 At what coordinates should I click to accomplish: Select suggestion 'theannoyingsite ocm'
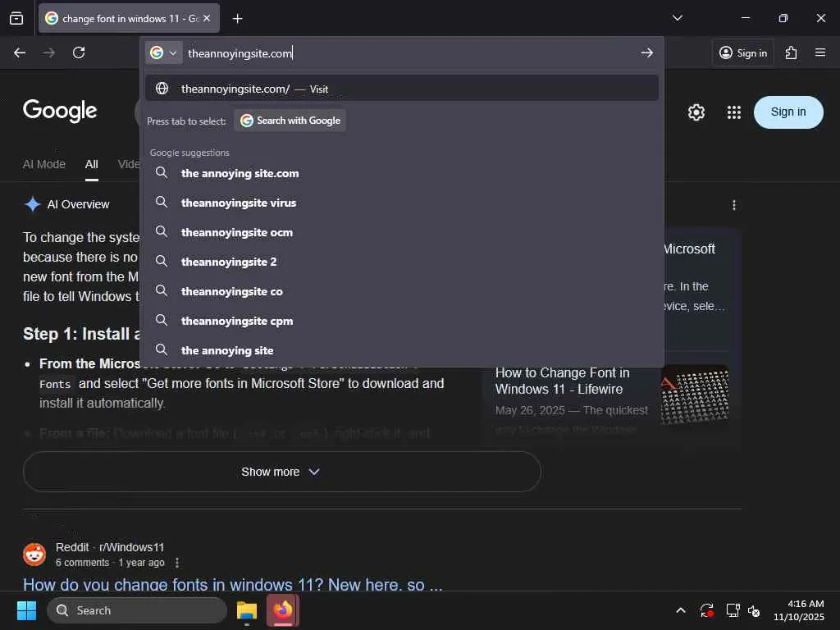402,232
